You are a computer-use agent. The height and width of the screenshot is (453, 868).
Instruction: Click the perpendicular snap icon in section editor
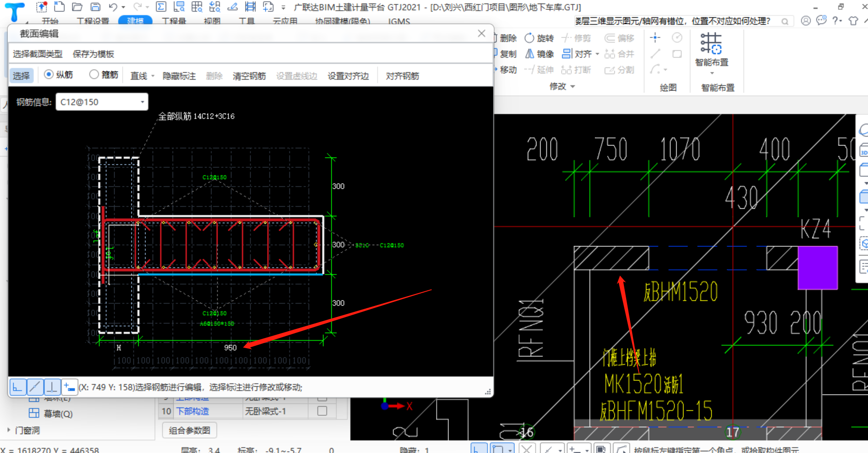point(52,388)
